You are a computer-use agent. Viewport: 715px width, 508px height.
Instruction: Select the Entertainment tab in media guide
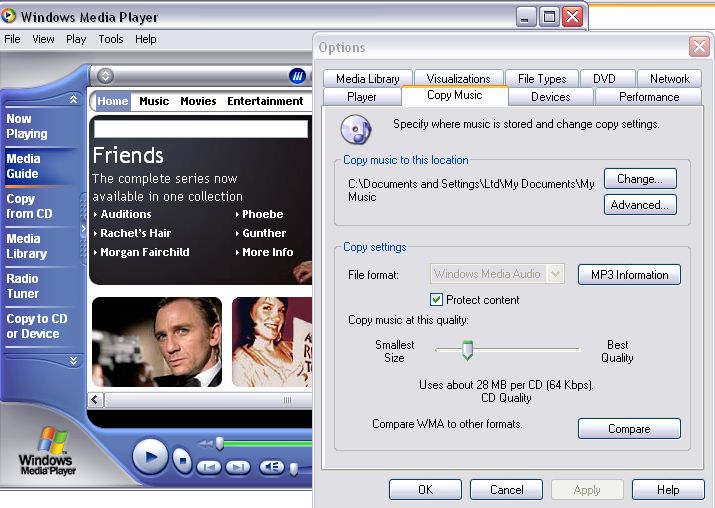point(265,101)
